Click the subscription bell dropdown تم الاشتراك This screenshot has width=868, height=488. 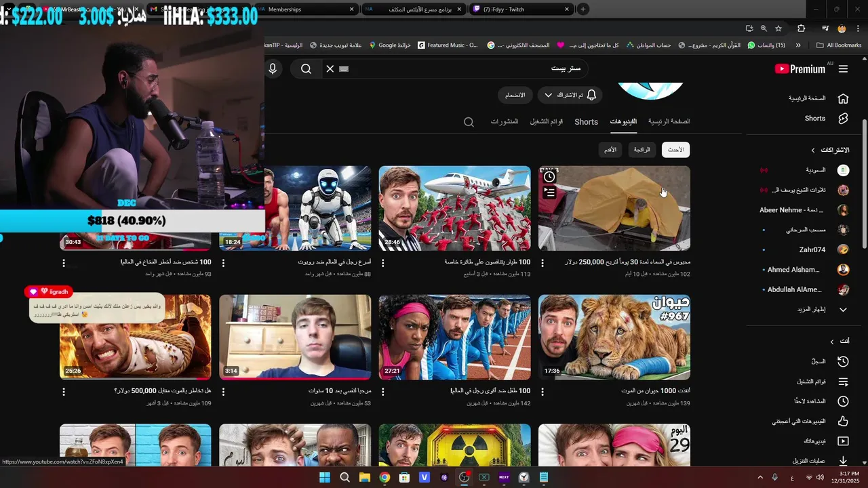[570, 95]
